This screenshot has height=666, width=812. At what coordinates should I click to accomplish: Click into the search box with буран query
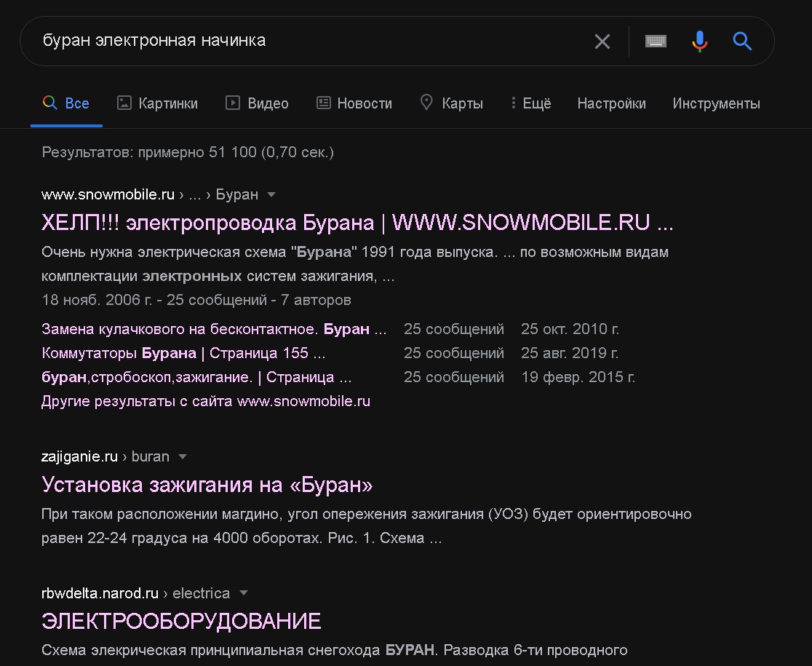[311, 41]
